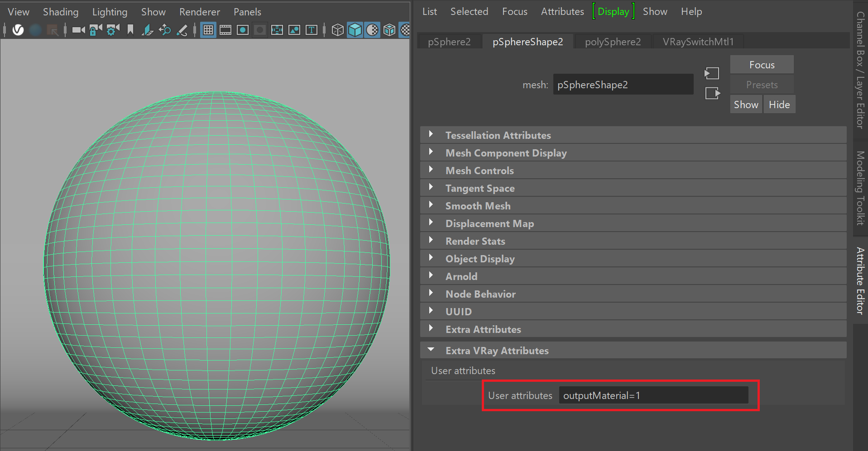Expand the Tangent Space section
The width and height of the screenshot is (868, 451).
pyautogui.click(x=633, y=188)
